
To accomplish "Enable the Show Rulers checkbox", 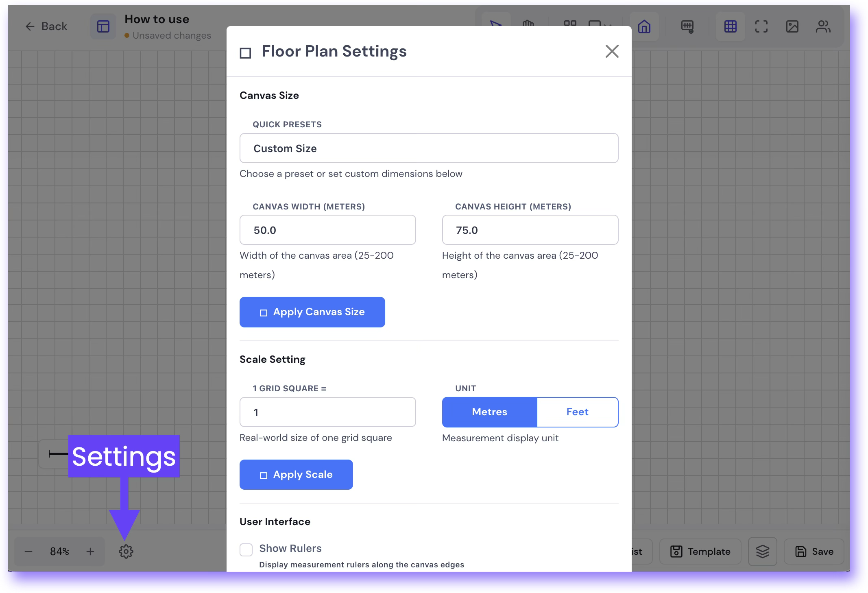I will (x=246, y=549).
